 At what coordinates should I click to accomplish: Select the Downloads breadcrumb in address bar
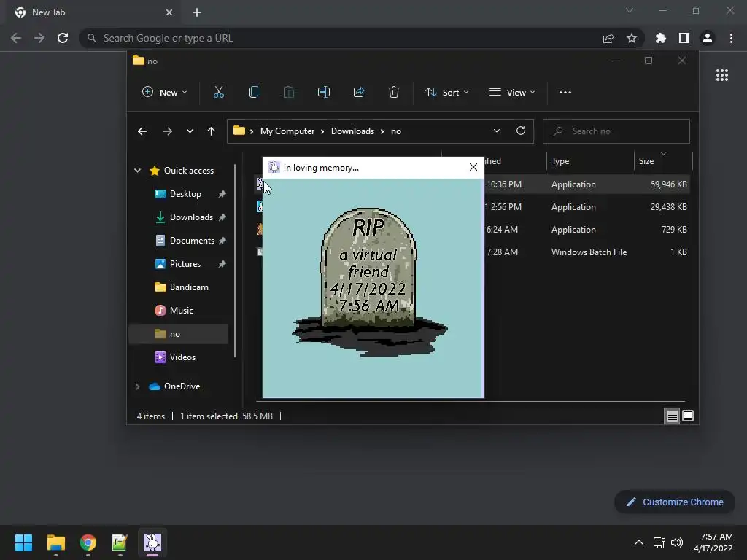tap(352, 131)
